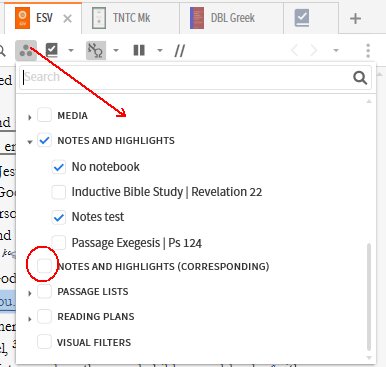
Task: Click the scroll down arrow of filter list
Action: pyautogui.click(x=369, y=357)
